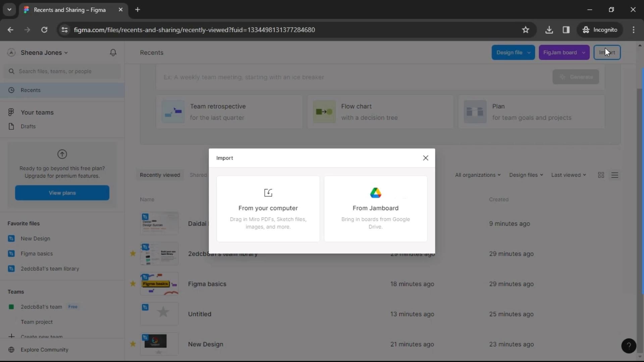This screenshot has width=644, height=362.
Task: Open the All organizations filter dropdown
Action: pyautogui.click(x=477, y=175)
